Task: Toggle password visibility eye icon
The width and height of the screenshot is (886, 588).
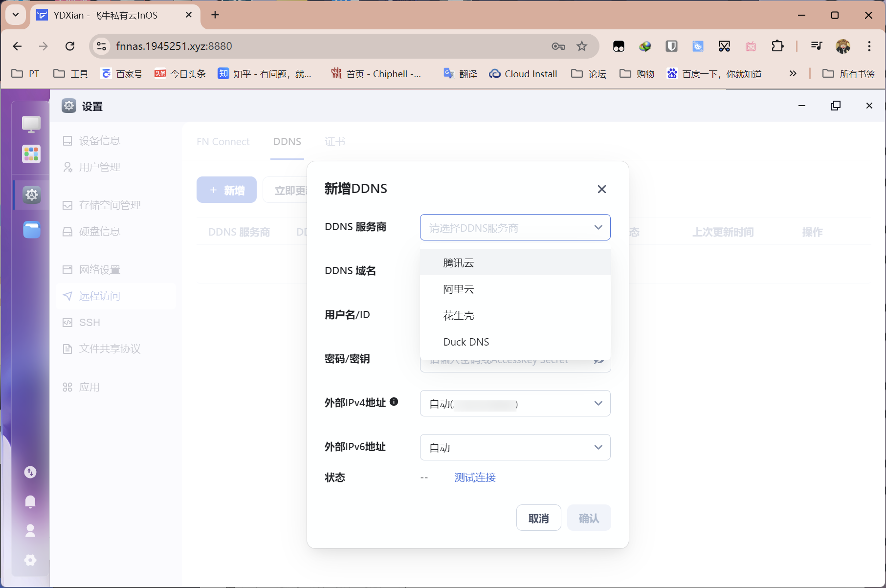Action: point(598,361)
